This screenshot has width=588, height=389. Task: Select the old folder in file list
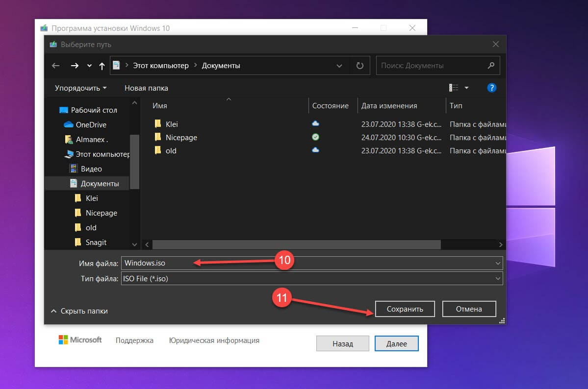coord(171,151)
